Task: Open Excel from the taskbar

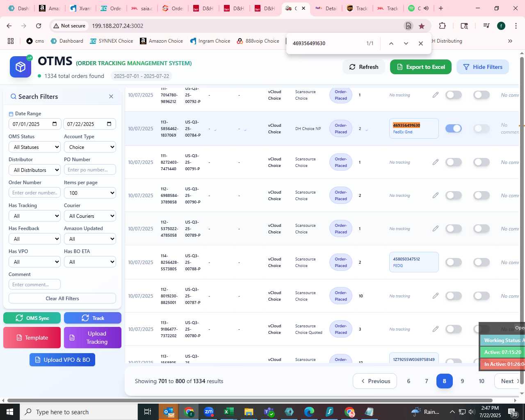Action: [229, 412]
